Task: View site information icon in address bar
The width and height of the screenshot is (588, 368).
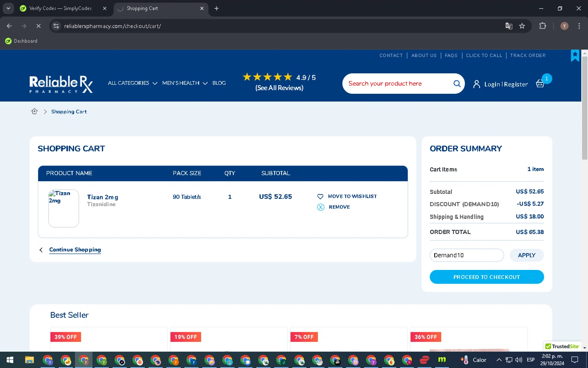Action: pyautogui.click(x=56, y=26)
